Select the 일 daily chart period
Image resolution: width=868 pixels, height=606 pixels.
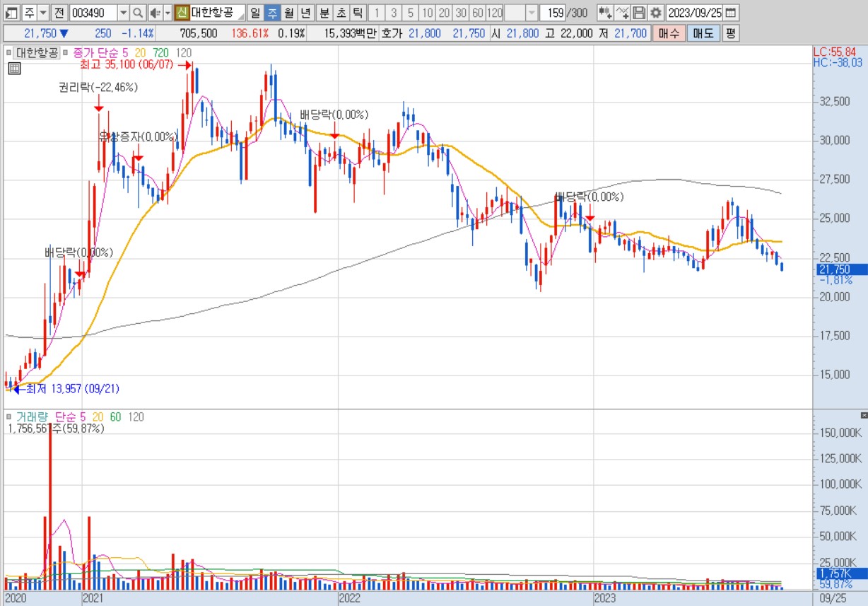(x=255, y=13)
